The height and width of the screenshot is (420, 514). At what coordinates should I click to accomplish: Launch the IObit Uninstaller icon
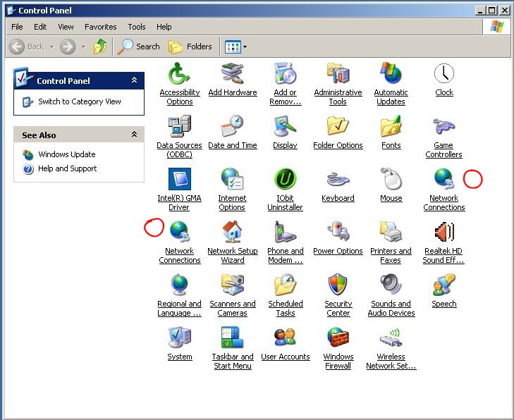pyautogui.click(x=285, y=180)
